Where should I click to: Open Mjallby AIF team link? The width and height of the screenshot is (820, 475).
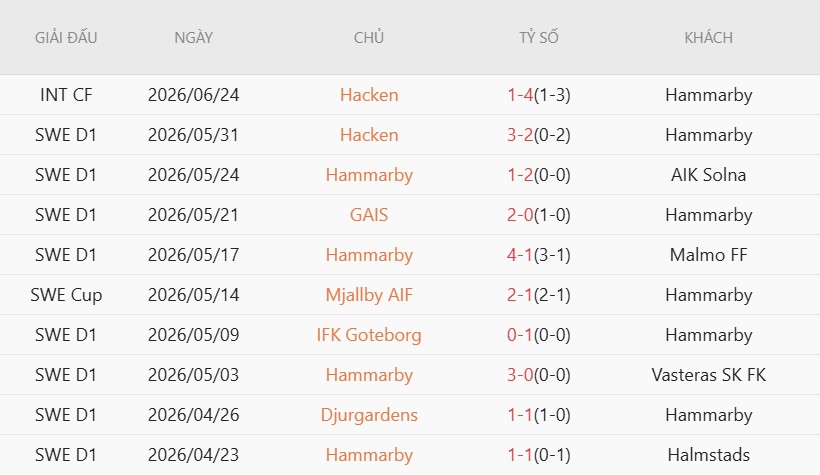pos(369,295)
